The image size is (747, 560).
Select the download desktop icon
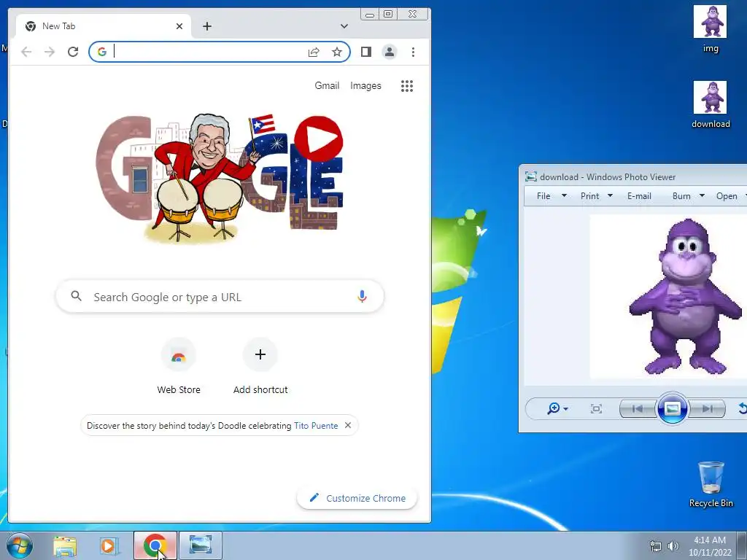click(711, 105)
